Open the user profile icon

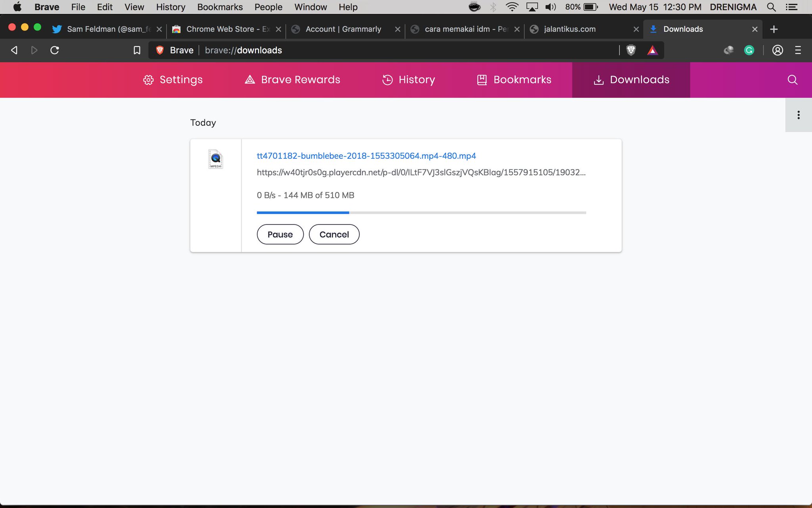pyautogui.click(x=778, y=50)
